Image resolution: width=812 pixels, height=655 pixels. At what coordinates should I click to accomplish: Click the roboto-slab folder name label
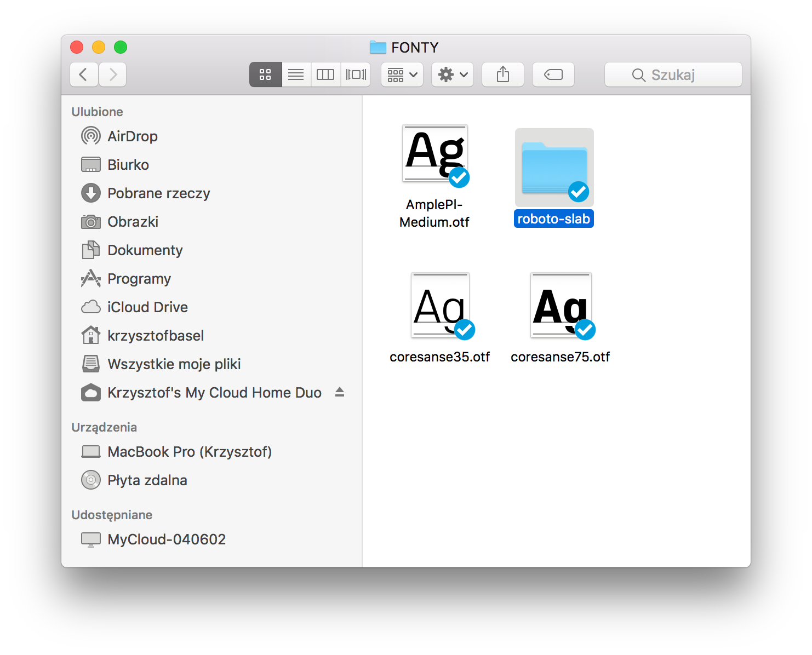pos(554,219)
